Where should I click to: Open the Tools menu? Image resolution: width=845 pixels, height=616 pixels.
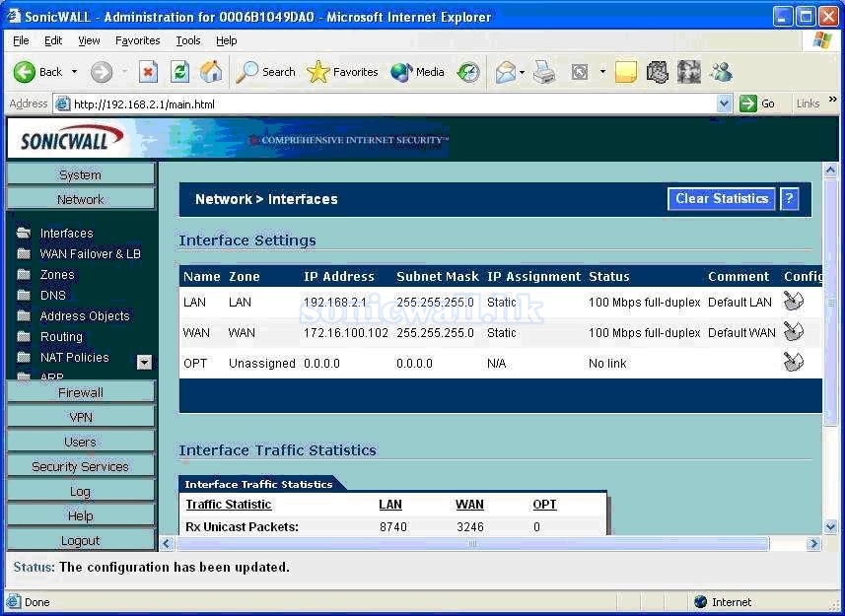(188, 40)
